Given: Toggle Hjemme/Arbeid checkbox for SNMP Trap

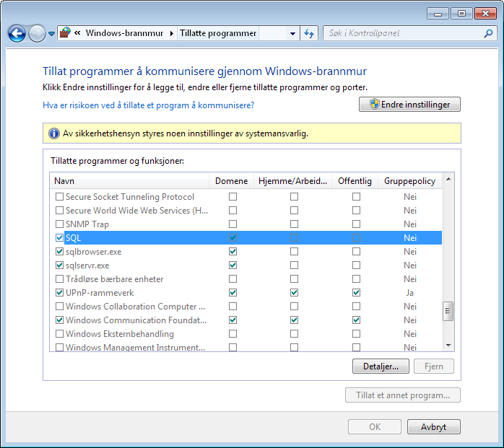Looking at the screenshot, I should [x=294, y=224].
